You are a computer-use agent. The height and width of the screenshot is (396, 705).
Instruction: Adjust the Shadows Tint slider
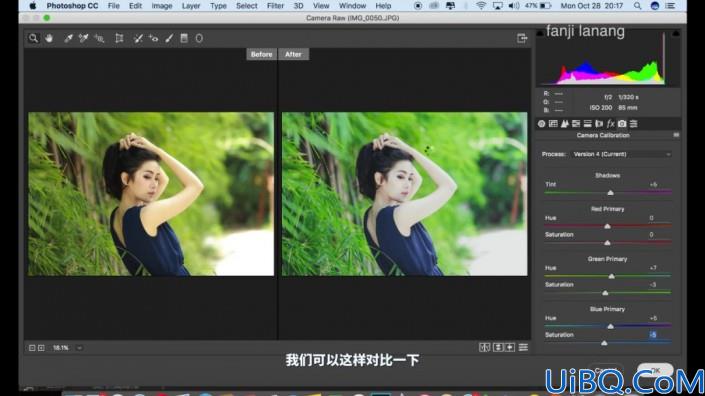click(x=610, y=192)
